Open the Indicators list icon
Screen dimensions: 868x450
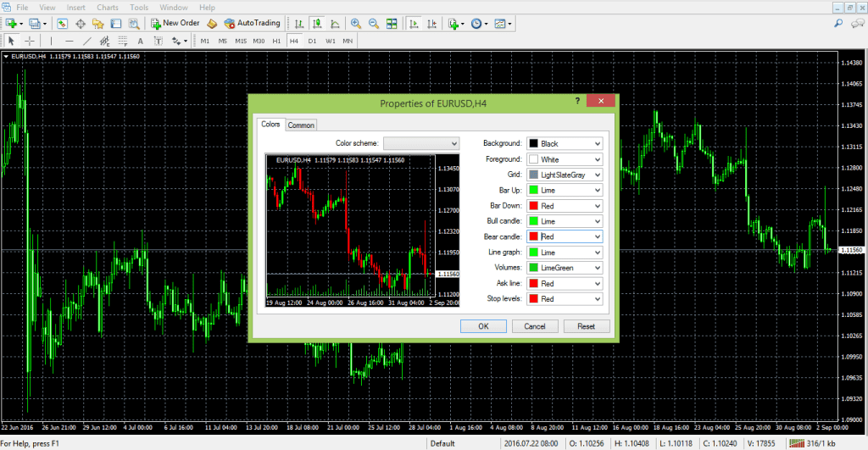tap(453, 23)
